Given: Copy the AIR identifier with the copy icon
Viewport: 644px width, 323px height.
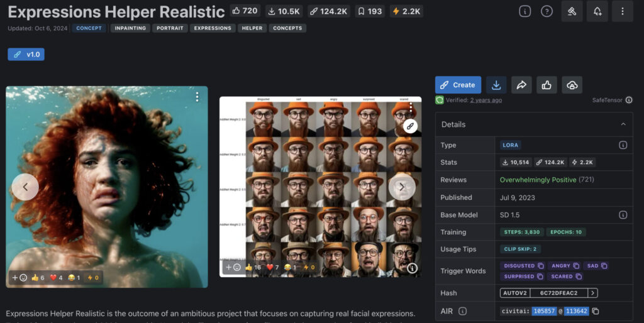Looking at the screenshot, I should [x=596, y=311].
